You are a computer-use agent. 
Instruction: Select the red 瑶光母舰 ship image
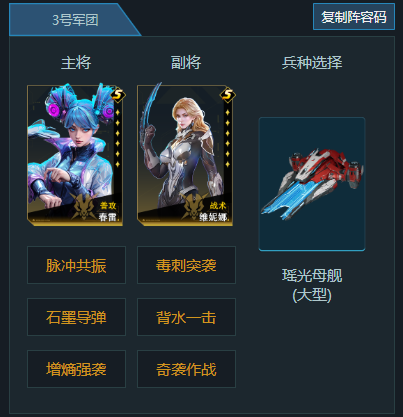(312, 184)
